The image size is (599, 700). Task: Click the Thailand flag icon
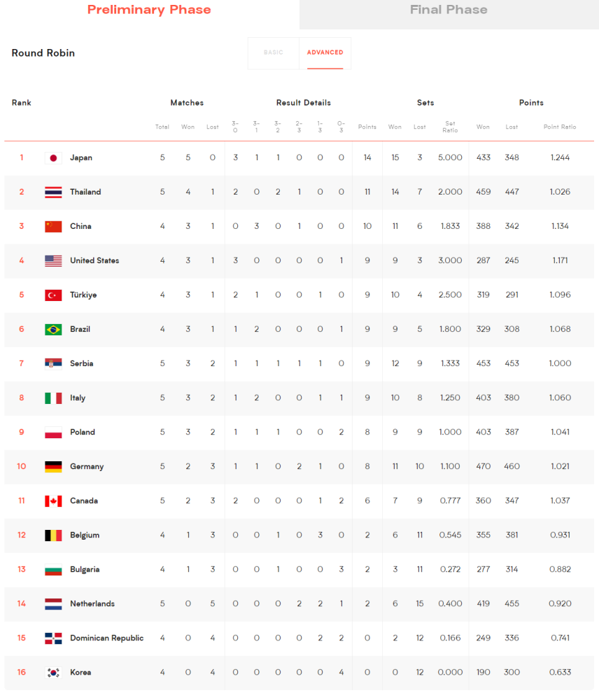pos(53,192)
